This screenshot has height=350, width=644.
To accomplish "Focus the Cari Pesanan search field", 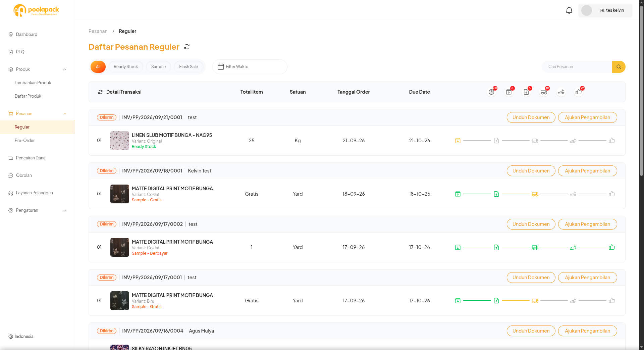I will (x=577, y=67).
